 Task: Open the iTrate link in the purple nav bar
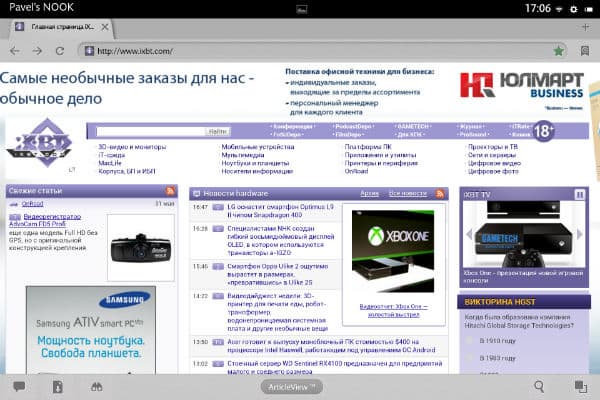[x=521, y=126]
